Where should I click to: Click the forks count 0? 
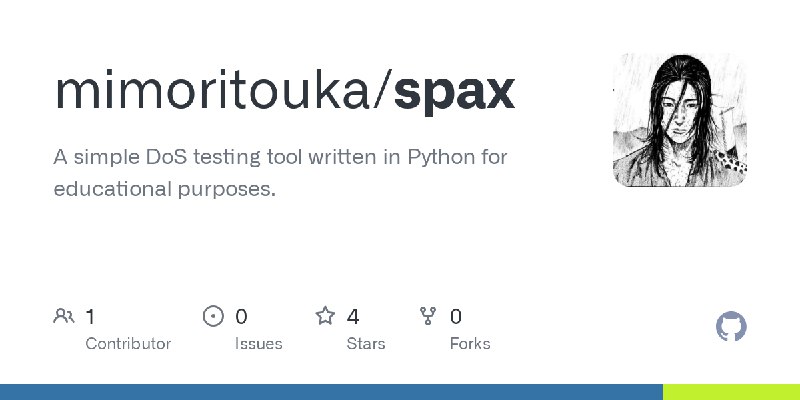(456, 317)
